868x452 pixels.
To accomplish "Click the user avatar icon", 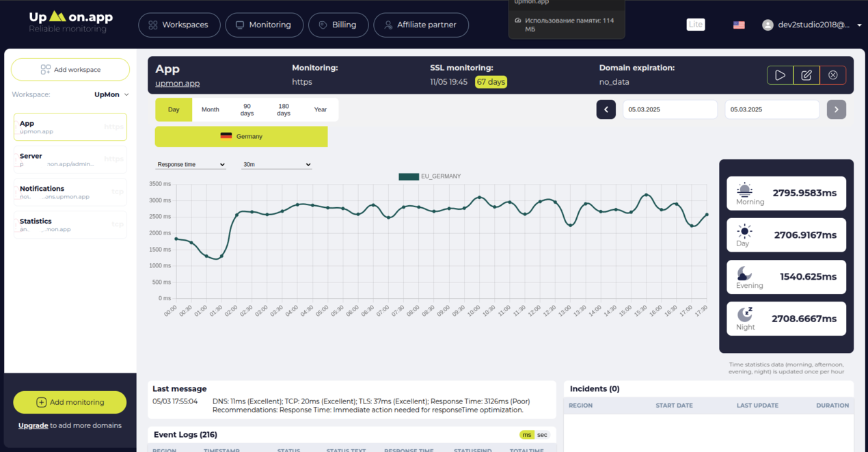I will click(768, 25).
